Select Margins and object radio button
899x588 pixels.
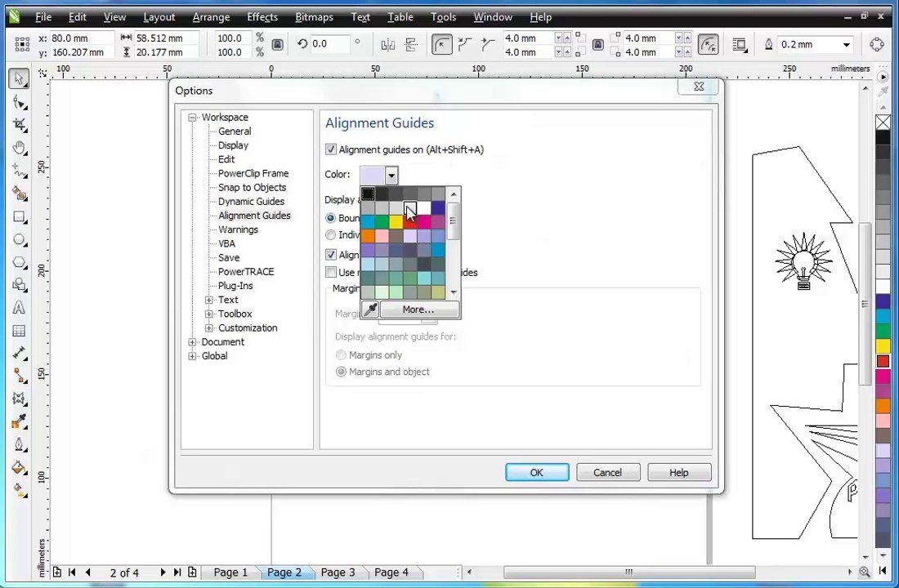[x=341, y=372]
